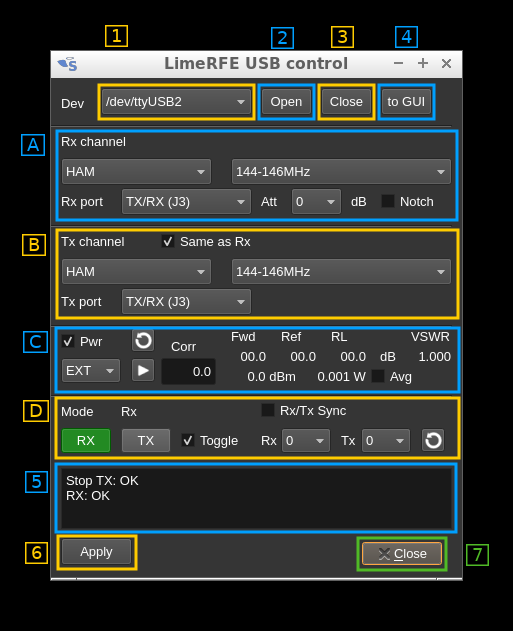Click the Corr power correction value field
Image resolution: width=513 pixels, height=631 pixels.
click(x=188, y=371)
